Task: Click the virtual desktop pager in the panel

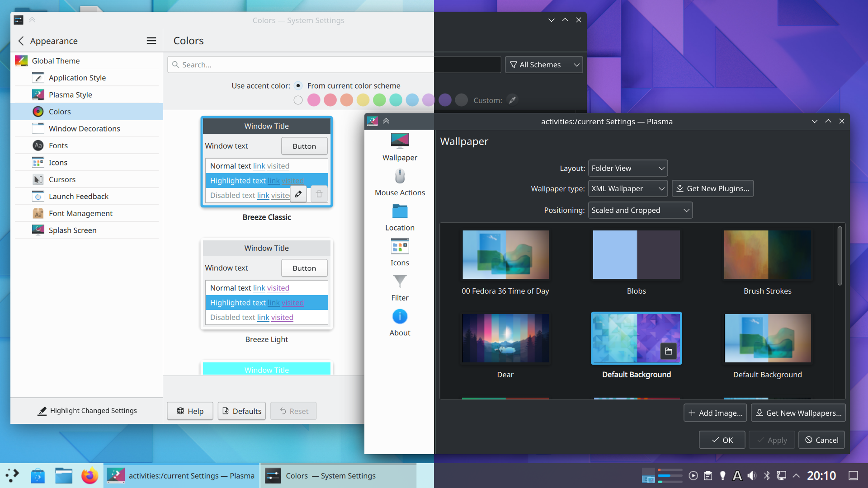Action: (x=648, y=475)
